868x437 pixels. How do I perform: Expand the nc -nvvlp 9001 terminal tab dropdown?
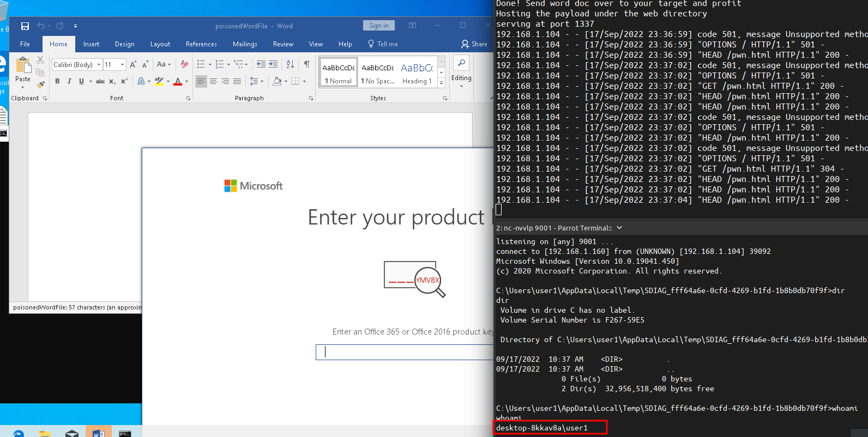coord(619,228)
